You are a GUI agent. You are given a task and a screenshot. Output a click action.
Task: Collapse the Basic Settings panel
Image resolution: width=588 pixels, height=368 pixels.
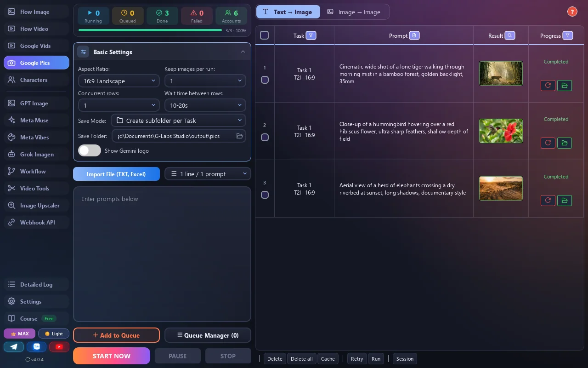point(243,52)
